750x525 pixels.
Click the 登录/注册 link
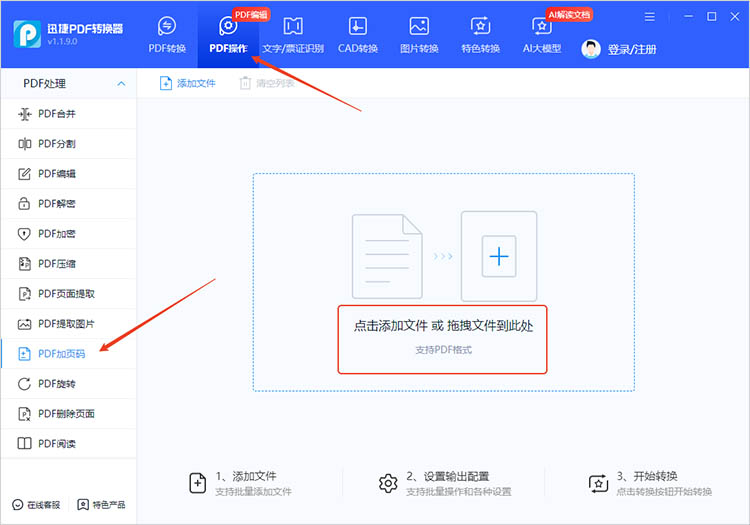pyautogui.click(x=632, y=49)
